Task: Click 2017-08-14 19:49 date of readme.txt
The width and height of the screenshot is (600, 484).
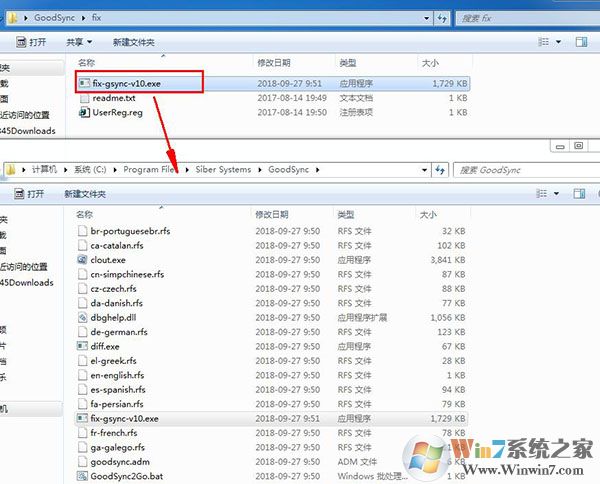Action: [x=292, y=98]
